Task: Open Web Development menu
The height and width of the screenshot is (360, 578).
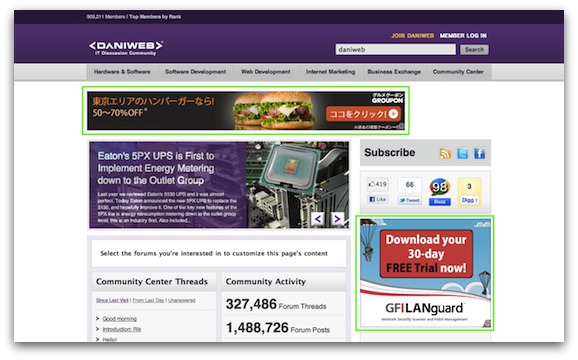Action: (266, 72)
